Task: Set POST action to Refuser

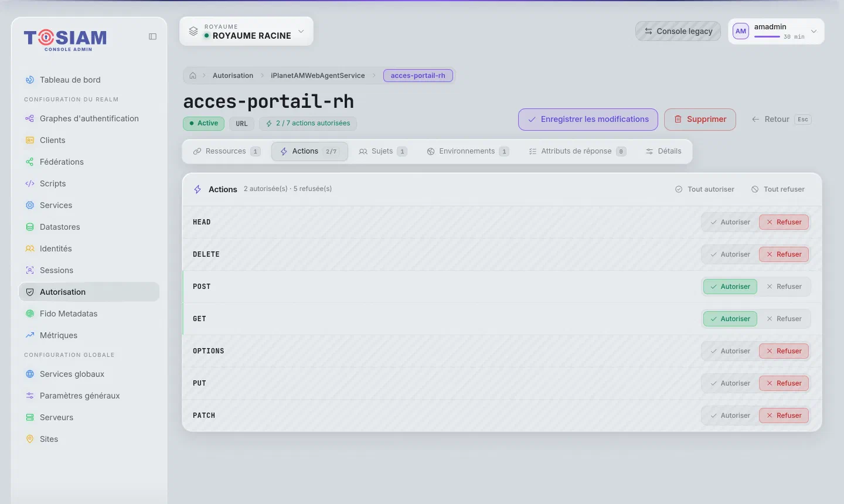Action: pyautogui.click(x=784, y=287)
